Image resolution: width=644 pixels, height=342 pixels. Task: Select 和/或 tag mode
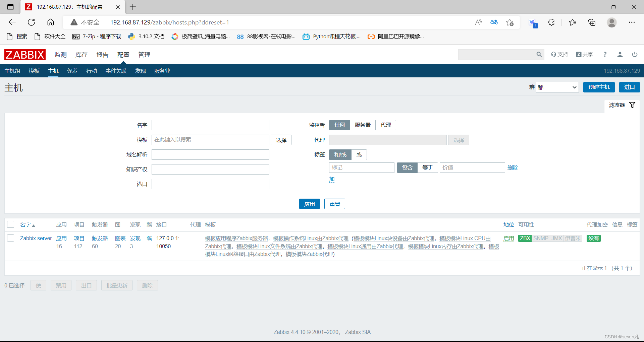click(340, 154)
